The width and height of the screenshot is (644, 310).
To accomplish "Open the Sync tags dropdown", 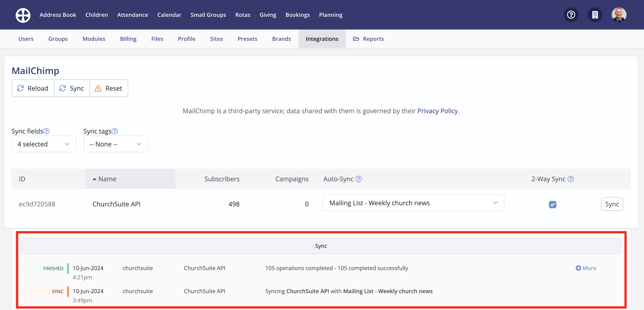I will click(116, 144).
